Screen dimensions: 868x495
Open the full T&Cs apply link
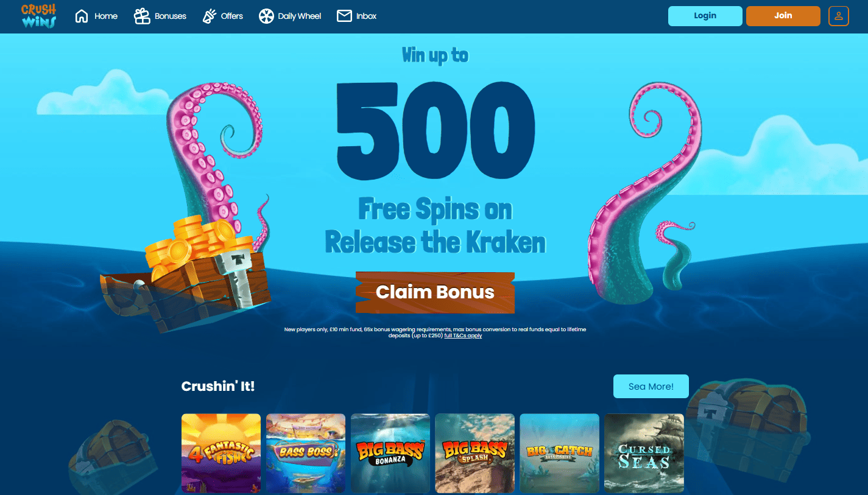tap(463, 335)
